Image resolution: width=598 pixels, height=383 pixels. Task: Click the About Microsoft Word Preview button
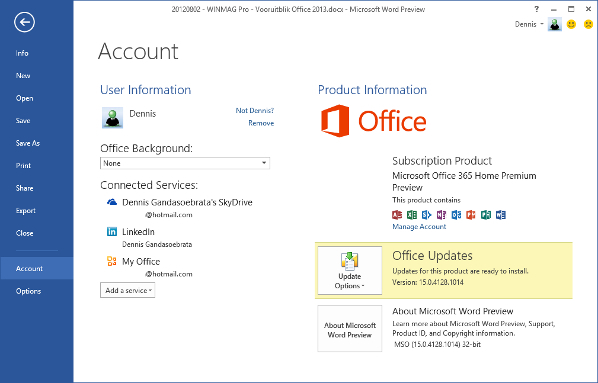350,328
